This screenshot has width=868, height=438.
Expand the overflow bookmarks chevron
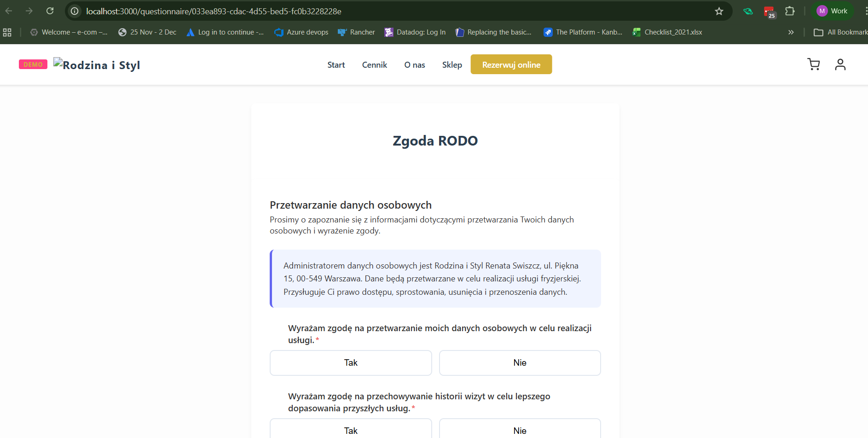coord(791,32)
